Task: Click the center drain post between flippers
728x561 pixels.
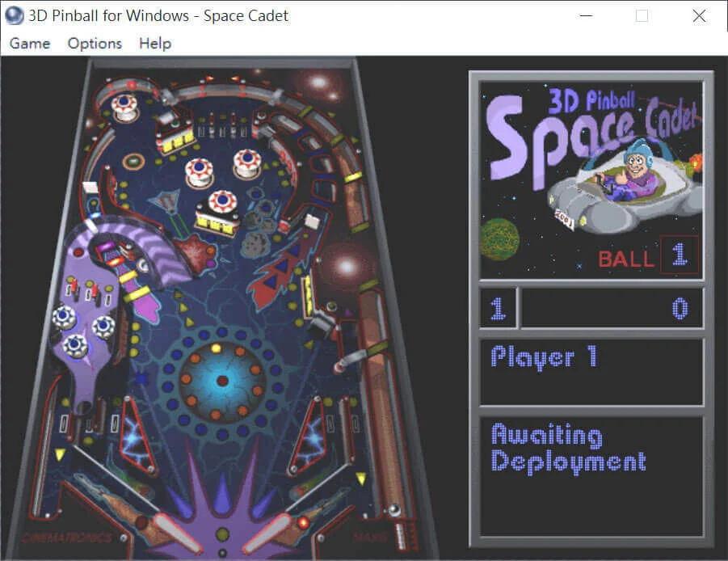Action: pos(223,534)
